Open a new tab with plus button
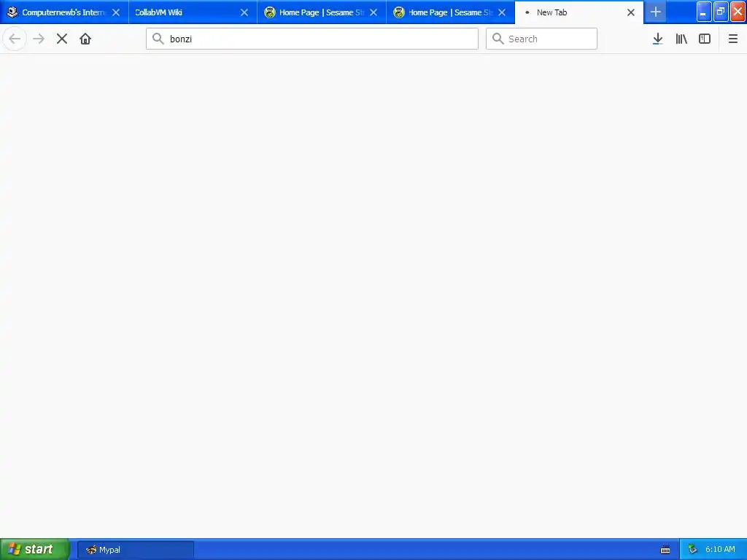The image size is (747, 560). (656, 12)
